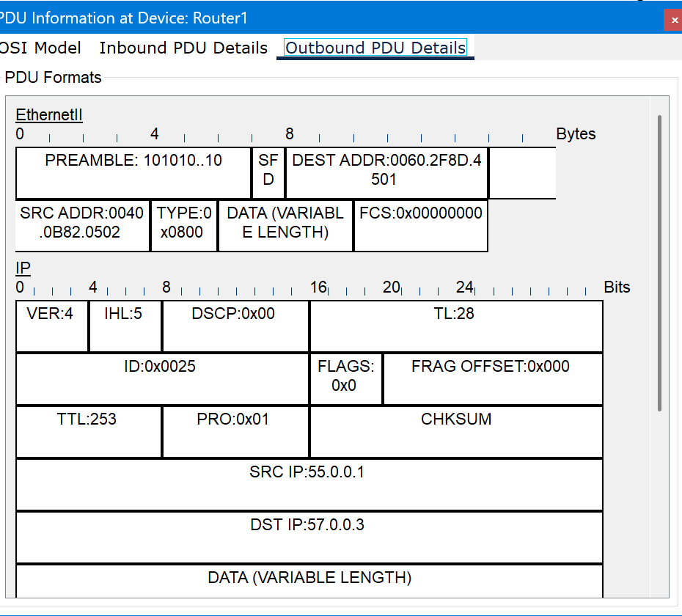The width and height of the screenshot is (682, 616).
Task: Close the PDU Information window
Action: pyautogui.click(x=674, y=20)
